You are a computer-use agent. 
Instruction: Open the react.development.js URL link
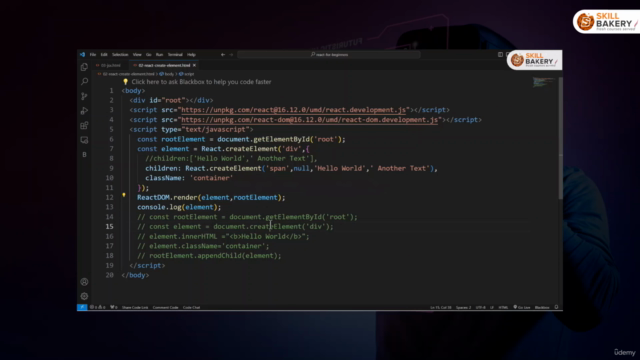coord(293,110)
